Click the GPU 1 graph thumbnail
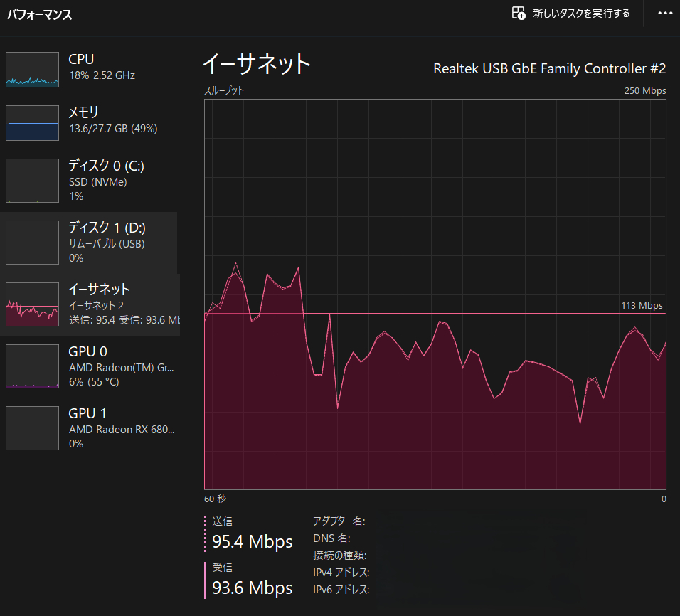Viewport: 680px width, 616px height. pos(32,428)
